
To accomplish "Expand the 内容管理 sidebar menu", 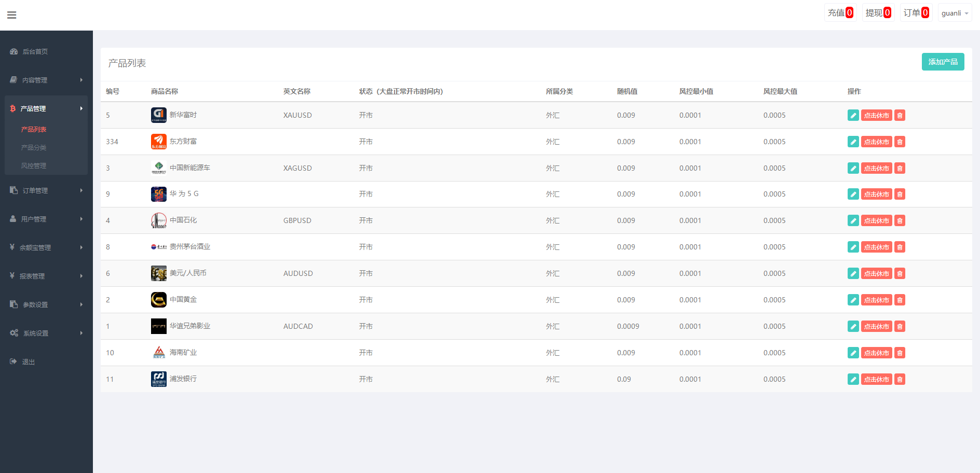I will pyautogui.click(x=46, y=80).
